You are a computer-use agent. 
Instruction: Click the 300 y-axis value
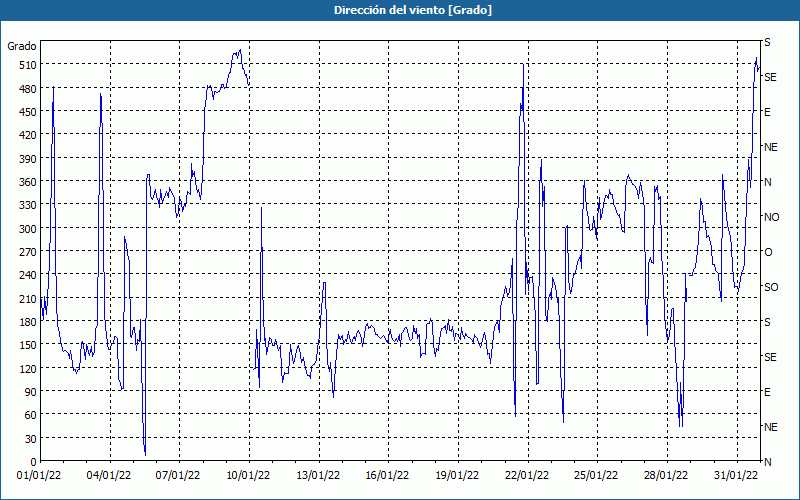point(28,229)
